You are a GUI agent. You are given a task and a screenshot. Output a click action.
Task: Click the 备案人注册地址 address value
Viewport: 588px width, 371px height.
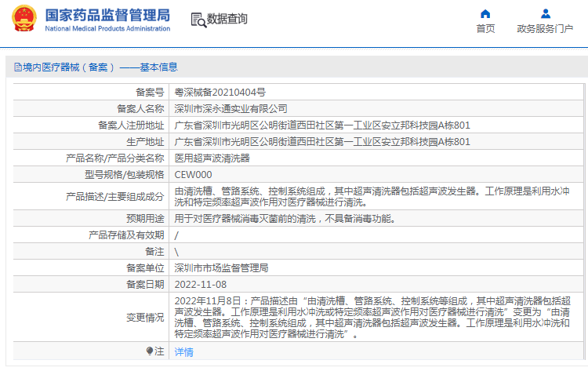point(322,125)
